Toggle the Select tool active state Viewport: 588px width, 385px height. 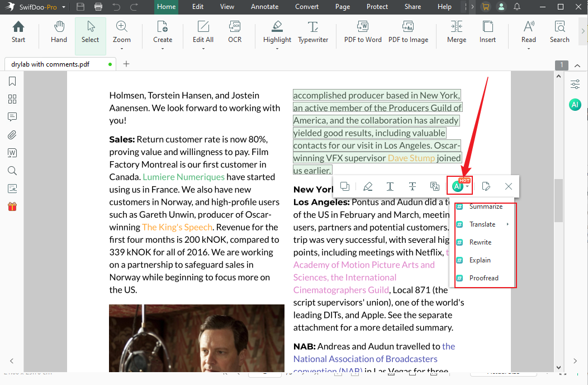90,32
